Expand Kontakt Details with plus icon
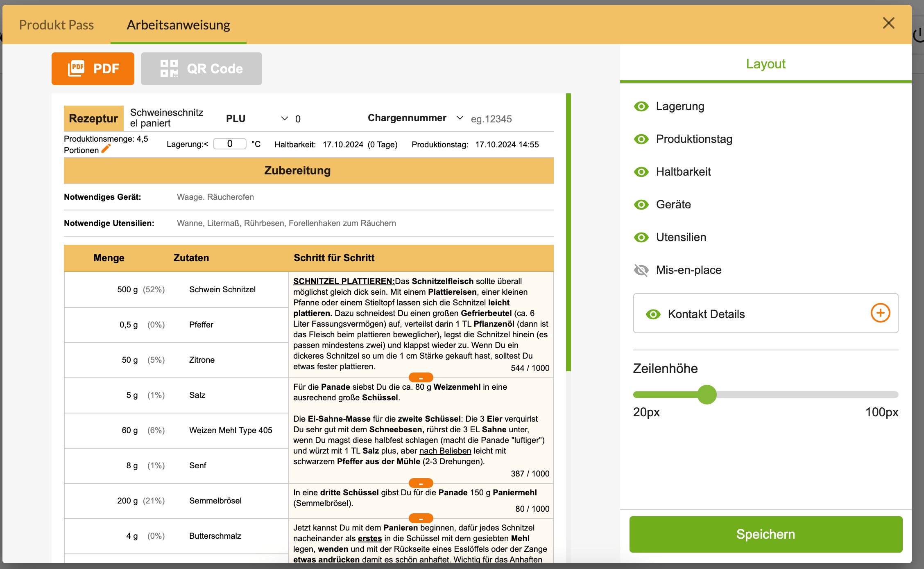Screen dimensions: 924x569 [x=881, y=313]
